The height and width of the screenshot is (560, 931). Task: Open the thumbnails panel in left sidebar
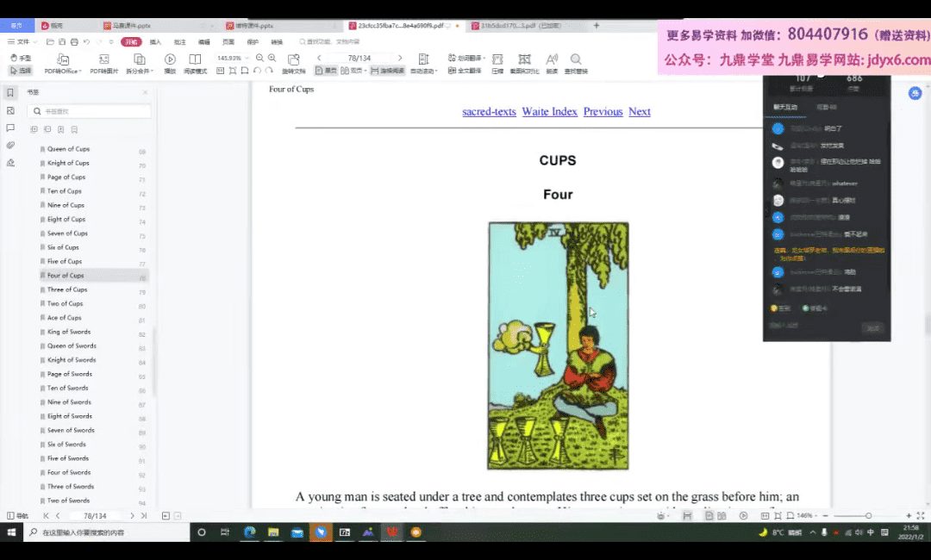point(10,110)
